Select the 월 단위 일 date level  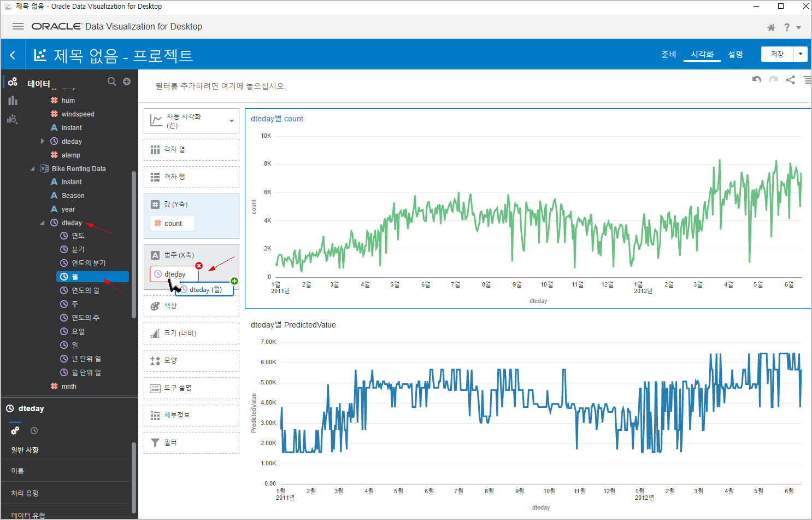click(86, 372)
